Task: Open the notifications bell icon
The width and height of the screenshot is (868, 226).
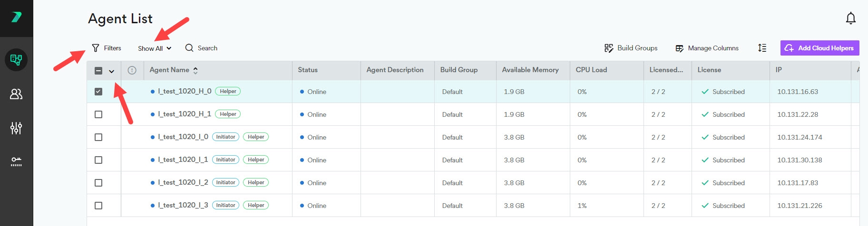Action: pos(850,19)
